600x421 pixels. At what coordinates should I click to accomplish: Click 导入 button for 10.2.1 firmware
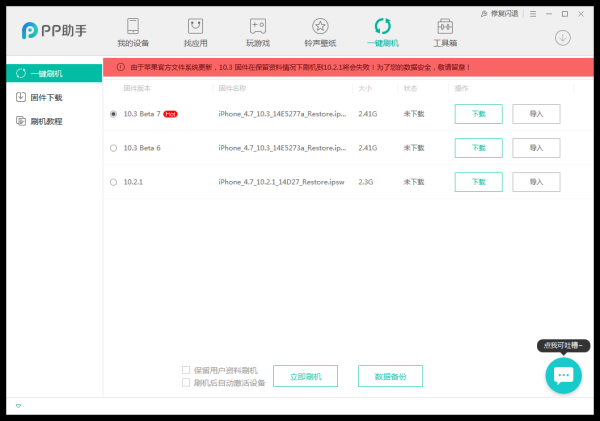(x=536, y=182)
